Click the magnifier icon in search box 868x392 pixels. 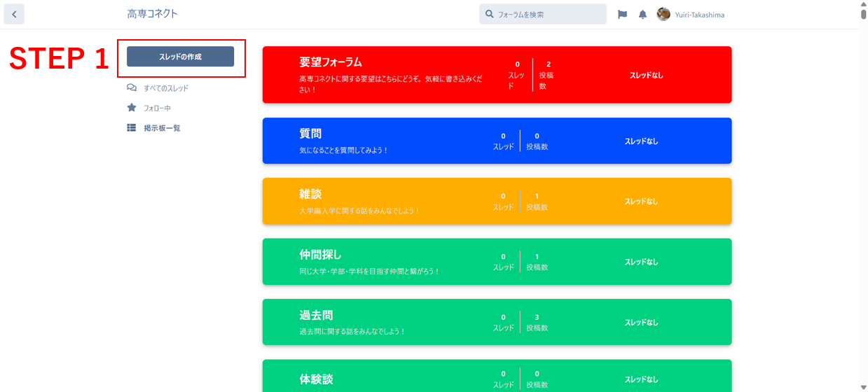pyautogui.click(x=490, y=14)
